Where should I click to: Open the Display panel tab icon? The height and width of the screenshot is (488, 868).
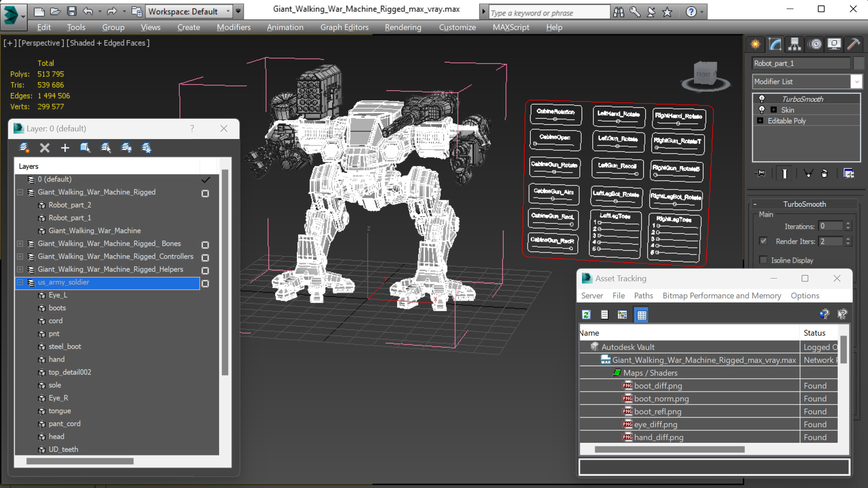pyautogui.click(x=834, y=44)
